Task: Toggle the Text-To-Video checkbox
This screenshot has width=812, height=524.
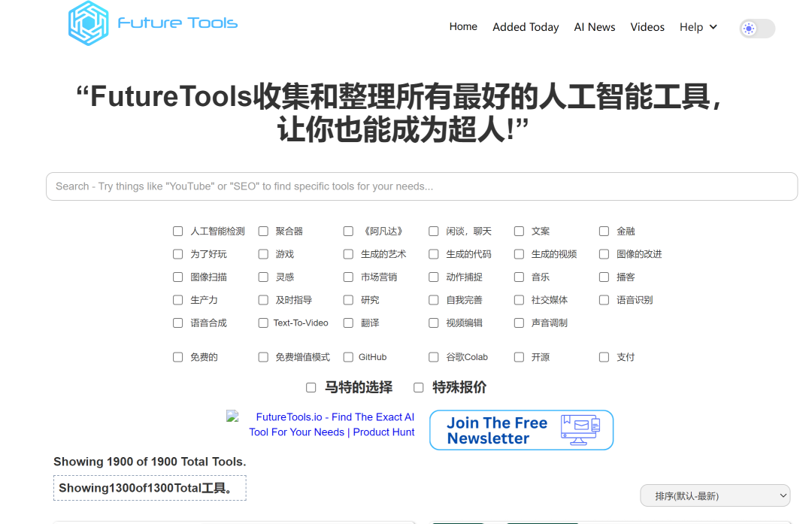Action: pos(263,323)
